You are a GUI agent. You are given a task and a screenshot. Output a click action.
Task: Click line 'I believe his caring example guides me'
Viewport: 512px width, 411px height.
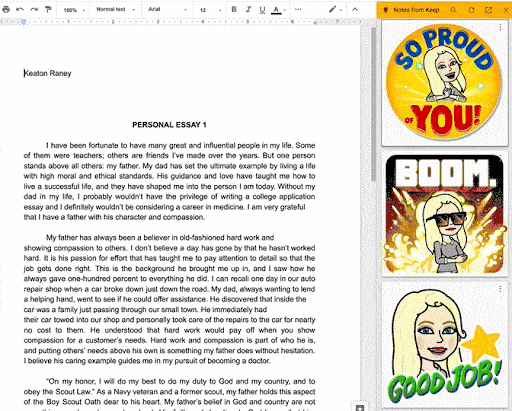coord(147,361)
